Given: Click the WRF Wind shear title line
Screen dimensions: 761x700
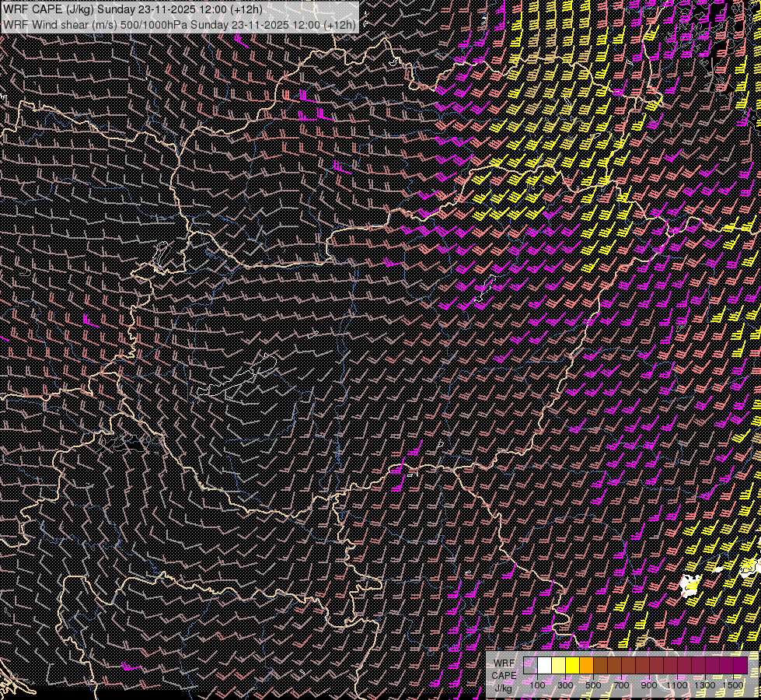Looking at the screenshot, I should [180, 24].
